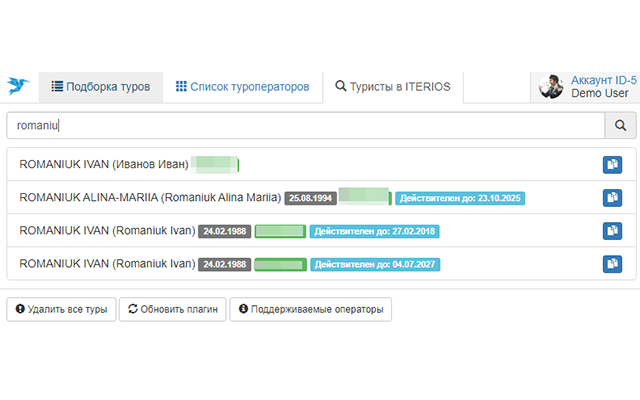
Task: Copy tourist with passport valid until 04.07.2027
Action: [x=612, y=264]
